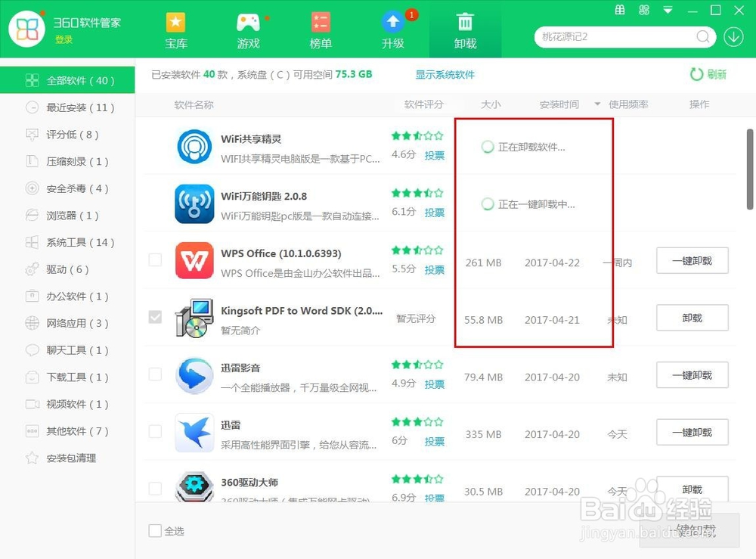Select 网络应用 (3) category
Screen dimensions: 756x559
tap(67, 323)
